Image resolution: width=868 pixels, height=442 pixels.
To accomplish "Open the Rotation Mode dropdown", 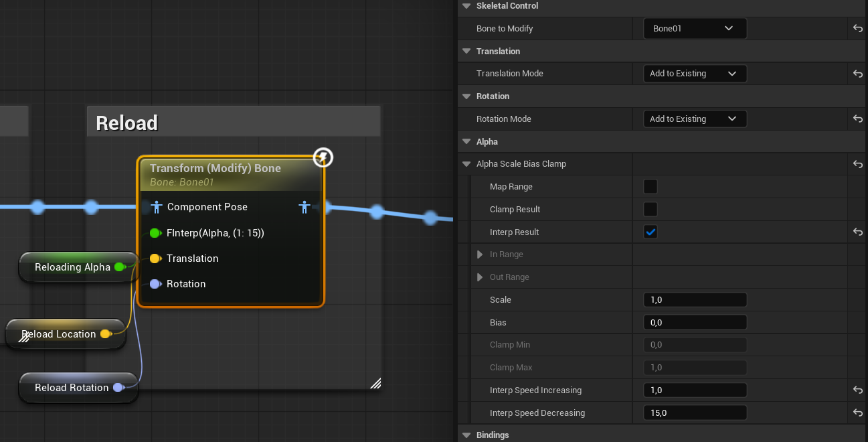I will pos(695,119).
